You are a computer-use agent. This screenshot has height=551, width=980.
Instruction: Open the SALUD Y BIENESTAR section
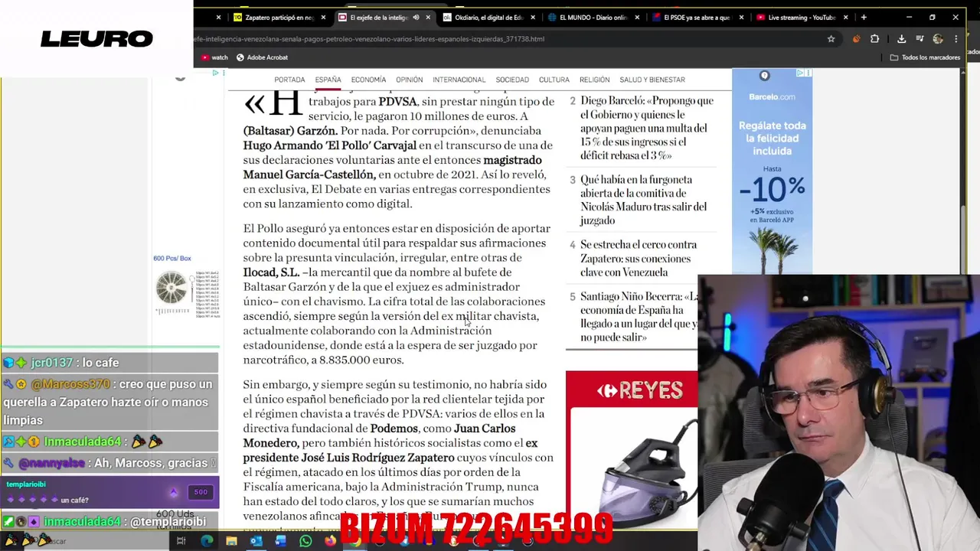pyautogui.click(x=652, y=80)
